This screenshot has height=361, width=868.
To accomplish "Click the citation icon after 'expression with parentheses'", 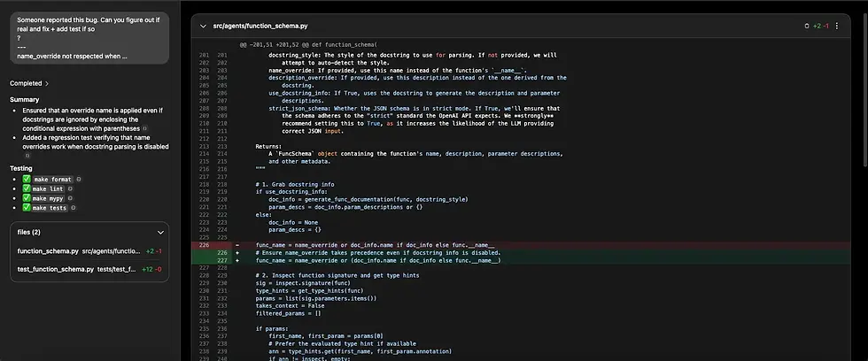I will pos(145,128).
